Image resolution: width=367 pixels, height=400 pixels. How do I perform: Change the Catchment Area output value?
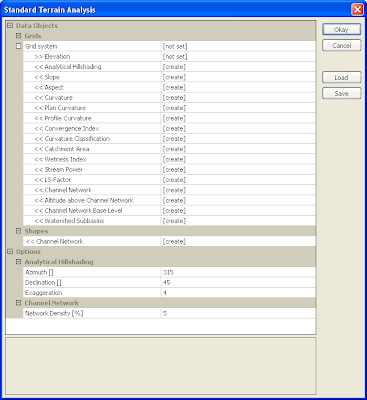pos(238,149)
